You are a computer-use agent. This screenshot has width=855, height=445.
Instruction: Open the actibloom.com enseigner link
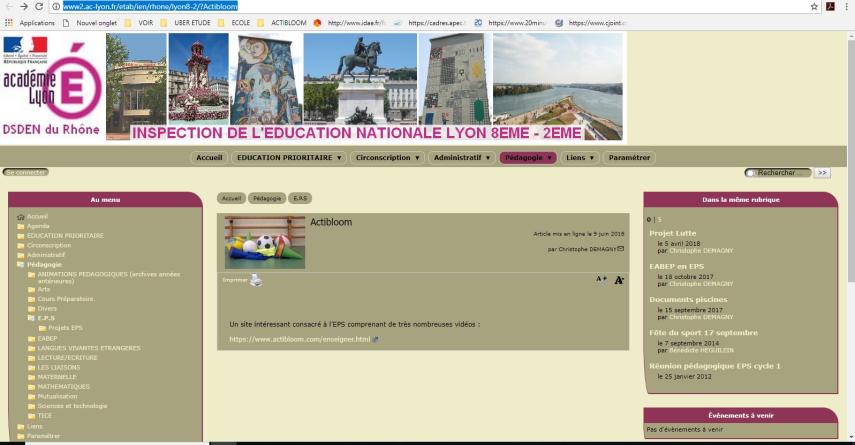(x=299, y=339)
